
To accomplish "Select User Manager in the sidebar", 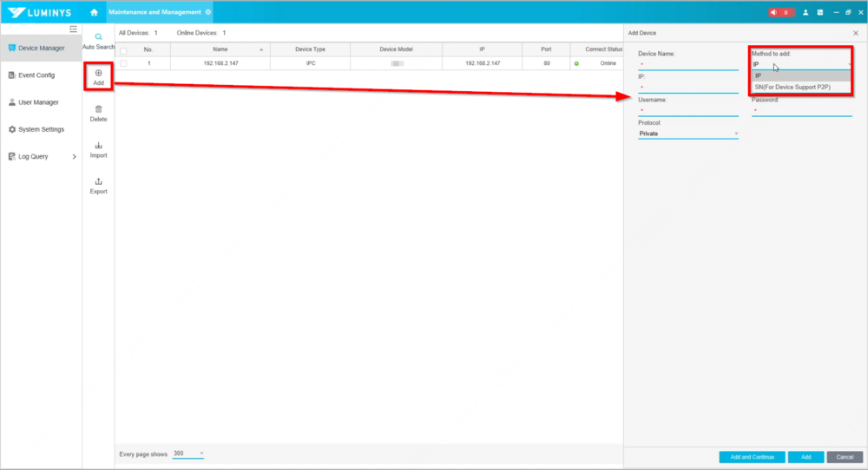I will tap(38, 102).
